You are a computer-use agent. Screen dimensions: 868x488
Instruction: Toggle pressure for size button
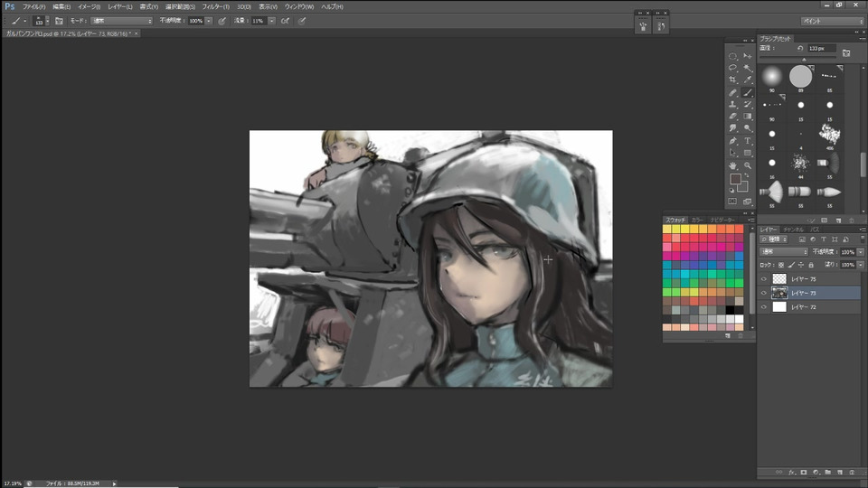click(x=302, y=21)
